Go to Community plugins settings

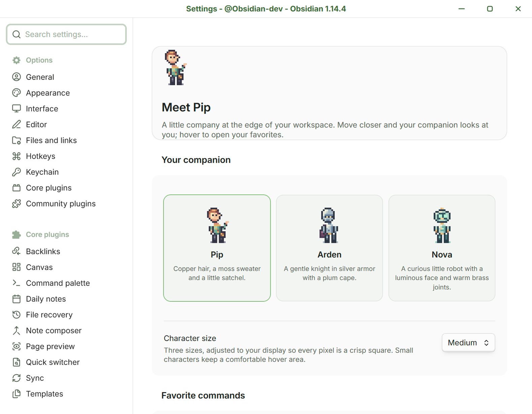tap(61, 203)
